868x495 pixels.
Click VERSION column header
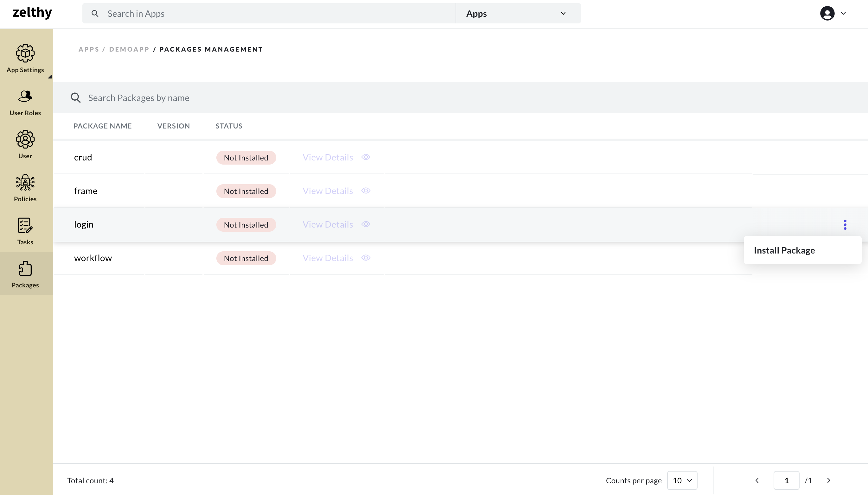[x=174, y=126]
